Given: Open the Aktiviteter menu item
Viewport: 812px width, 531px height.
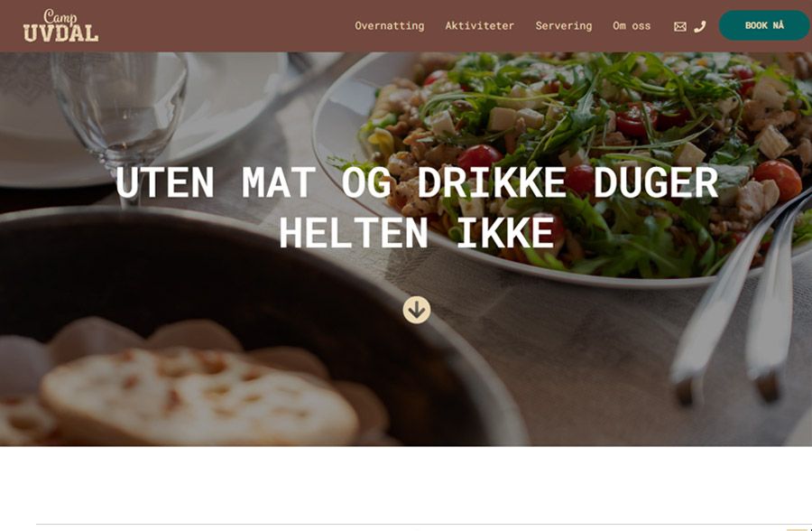Looking at the screenshot, I should click(480, 26).
